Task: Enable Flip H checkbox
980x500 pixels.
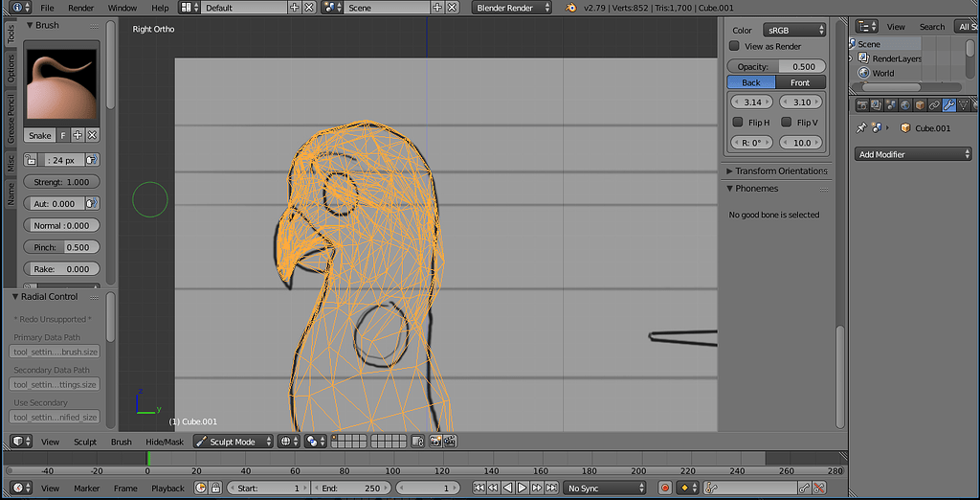Action: tap(738, 122)
